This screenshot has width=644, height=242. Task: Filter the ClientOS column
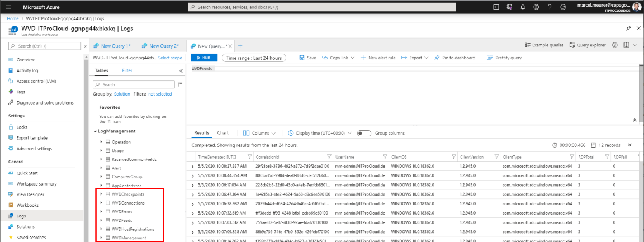(x=453, y=157)
